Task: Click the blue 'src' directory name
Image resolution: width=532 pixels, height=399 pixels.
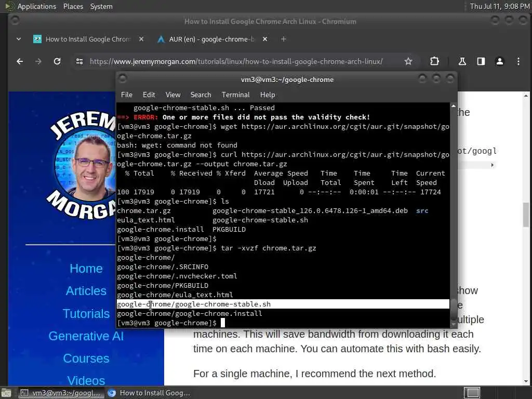Action: point(422,211)
